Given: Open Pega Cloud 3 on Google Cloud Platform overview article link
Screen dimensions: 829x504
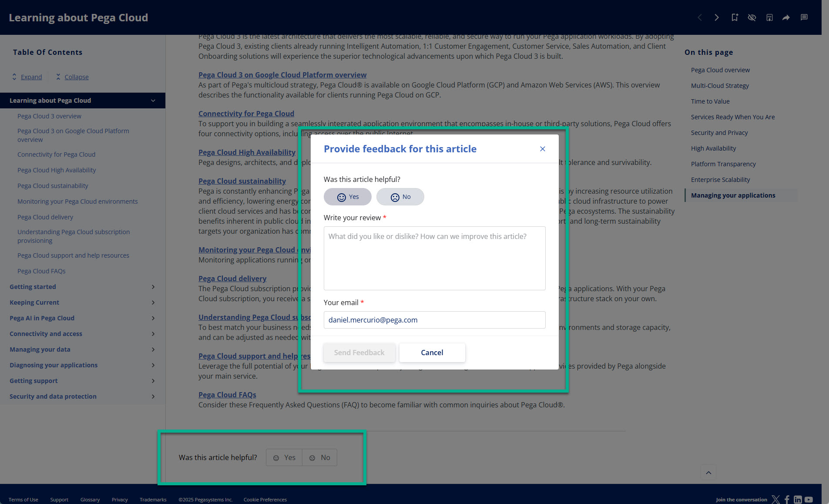Looking at the screenshot, I should pyautogui.click(x=282, y=75).
